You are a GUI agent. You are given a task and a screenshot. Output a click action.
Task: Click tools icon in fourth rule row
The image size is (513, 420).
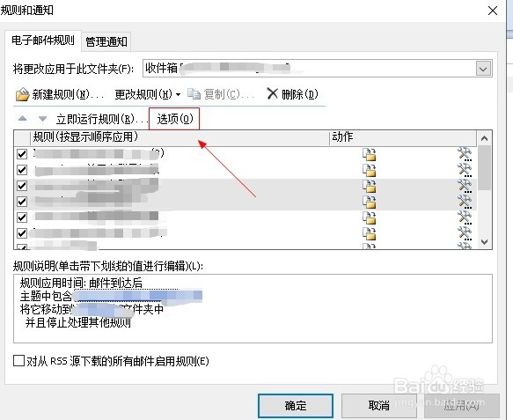coord(465,202)
